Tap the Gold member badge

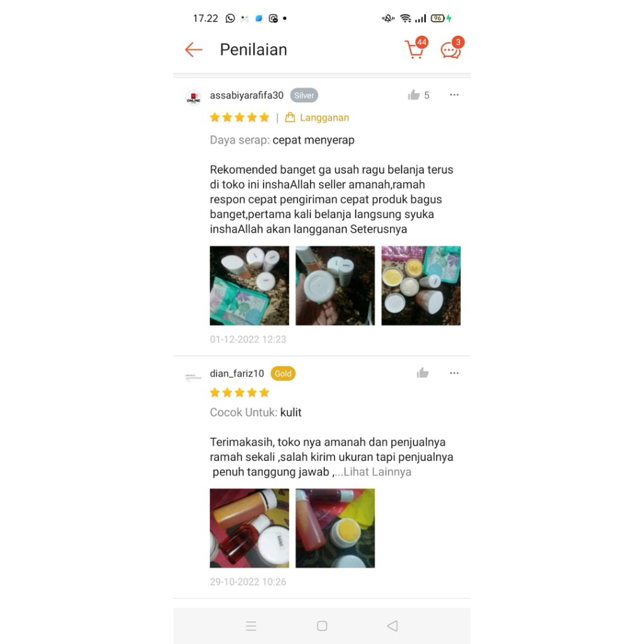pos(283,374)
